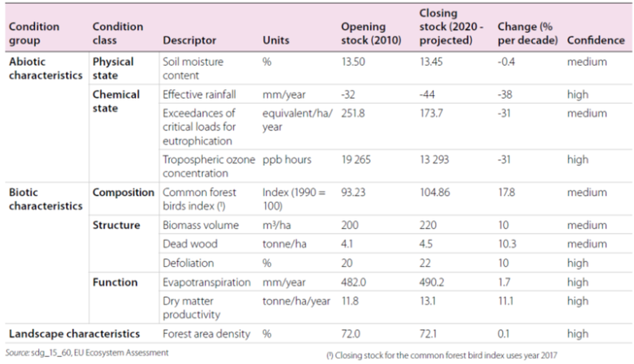
Task: Select the "Dead wood" descriptor cell
Action: [x=190, y=244]
